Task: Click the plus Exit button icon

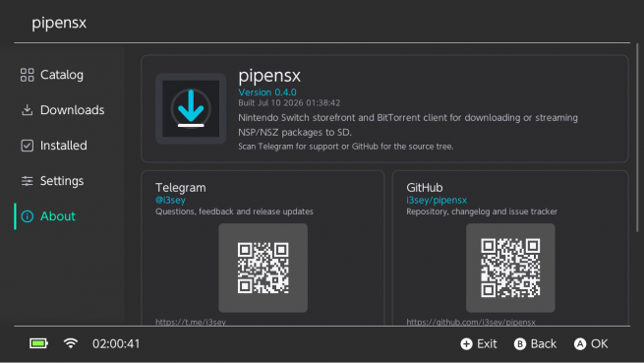Action: coord(466,343)
